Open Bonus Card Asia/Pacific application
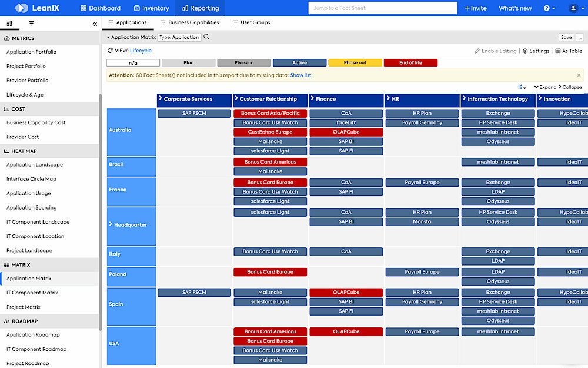 [x=270, y=113]
